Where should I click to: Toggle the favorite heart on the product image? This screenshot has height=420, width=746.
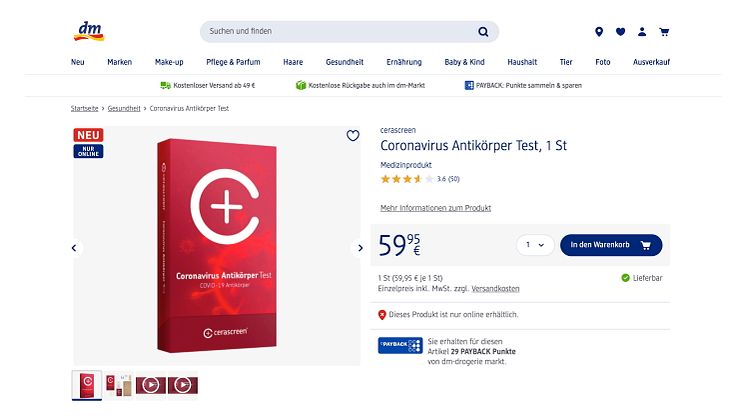(353, 136)
